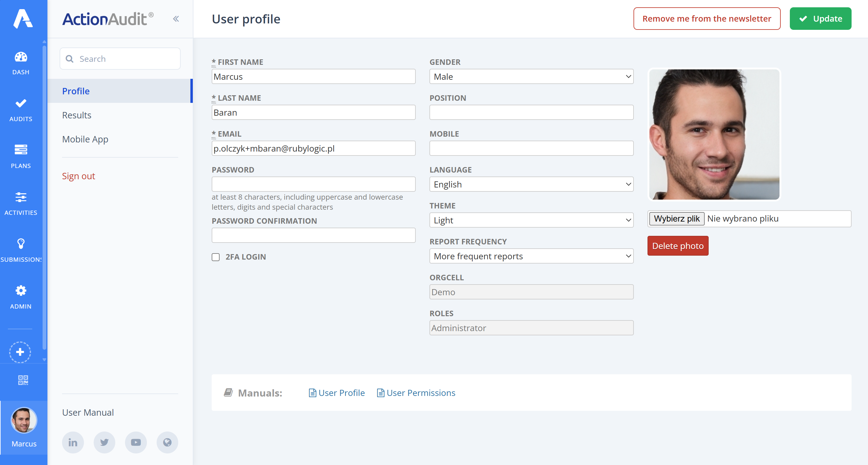
Task: Click Sign out
Action: pos(78,176)
